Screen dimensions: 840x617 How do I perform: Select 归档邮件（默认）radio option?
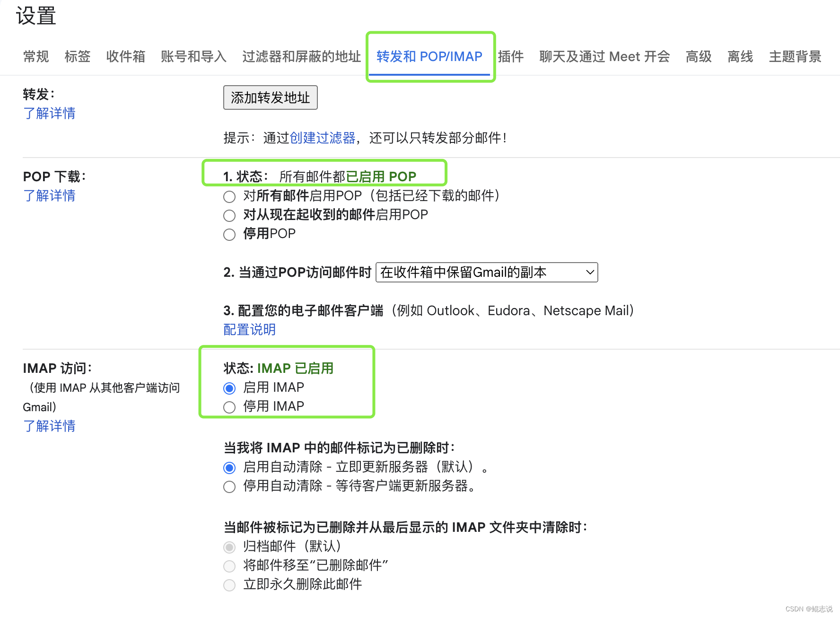coord(229,547)
